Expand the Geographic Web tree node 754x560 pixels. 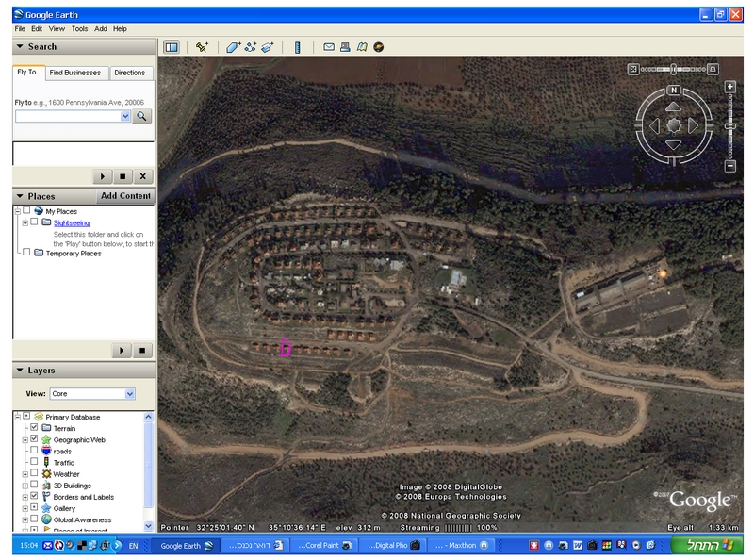pyautogui.click(x=25, y=439)
